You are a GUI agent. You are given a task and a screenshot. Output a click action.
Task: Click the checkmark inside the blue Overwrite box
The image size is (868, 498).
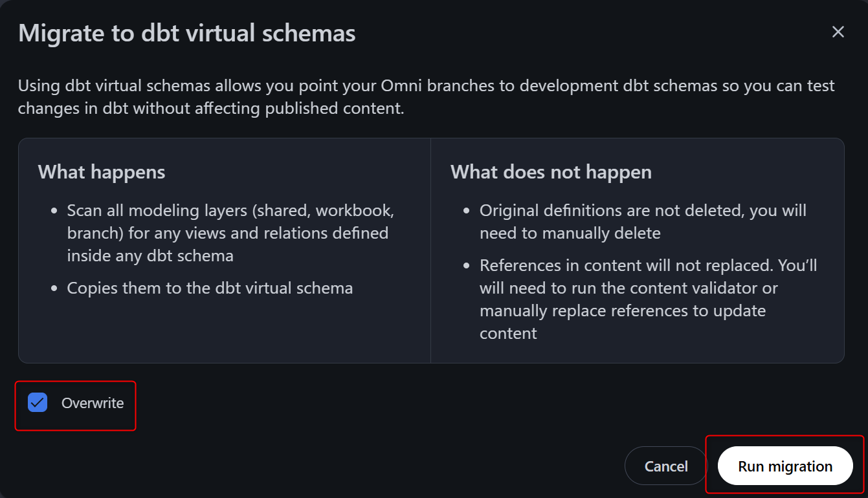point(38,403)
